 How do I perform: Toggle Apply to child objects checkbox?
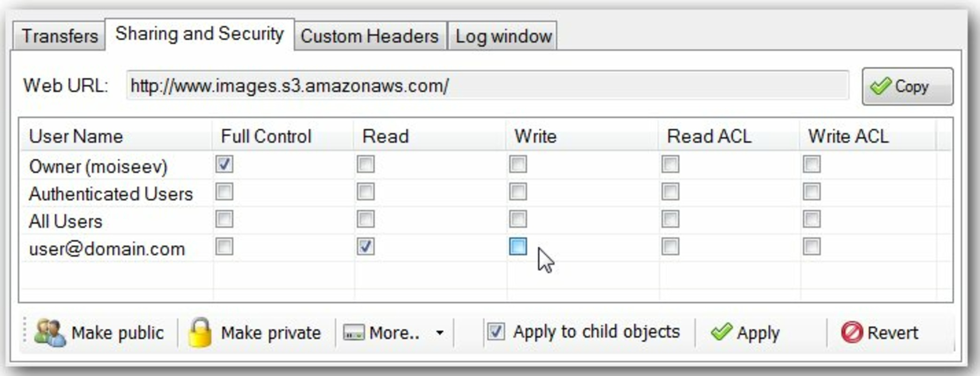pyautogui.click(x=496, y=331)
